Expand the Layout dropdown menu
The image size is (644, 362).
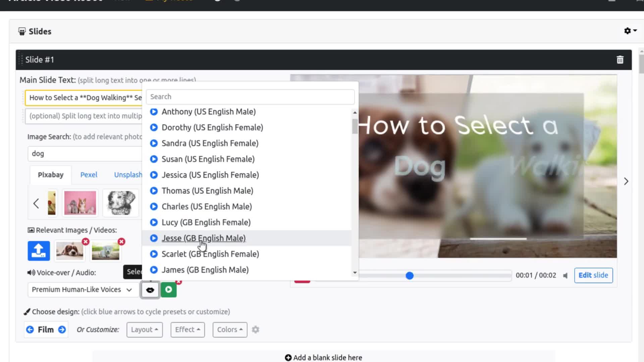(x=144, y=329)
